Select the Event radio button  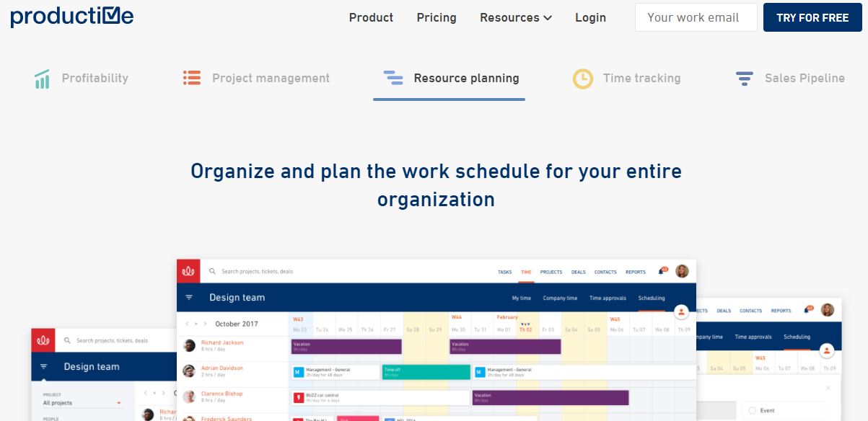click(752, 410)
